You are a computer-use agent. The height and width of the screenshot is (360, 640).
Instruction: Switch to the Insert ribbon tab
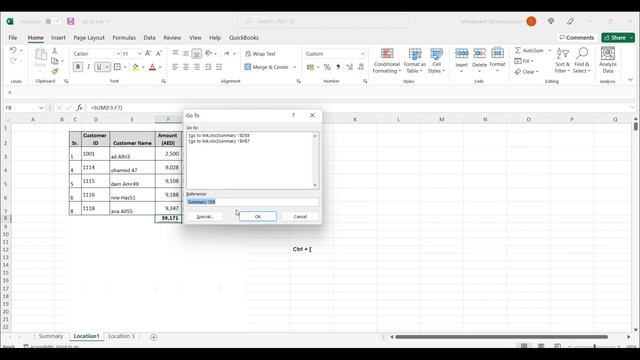58,38
